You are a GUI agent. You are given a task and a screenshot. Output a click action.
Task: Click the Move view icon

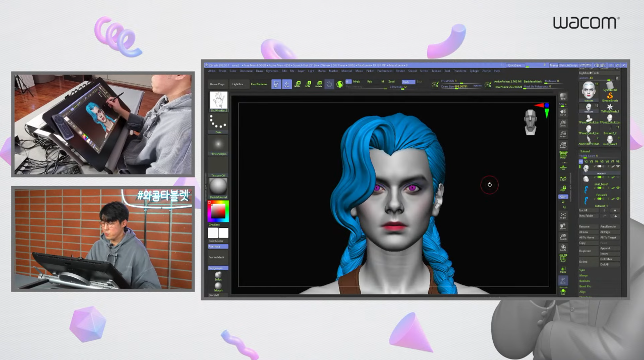pyautogui.click(x=563, y=227)
